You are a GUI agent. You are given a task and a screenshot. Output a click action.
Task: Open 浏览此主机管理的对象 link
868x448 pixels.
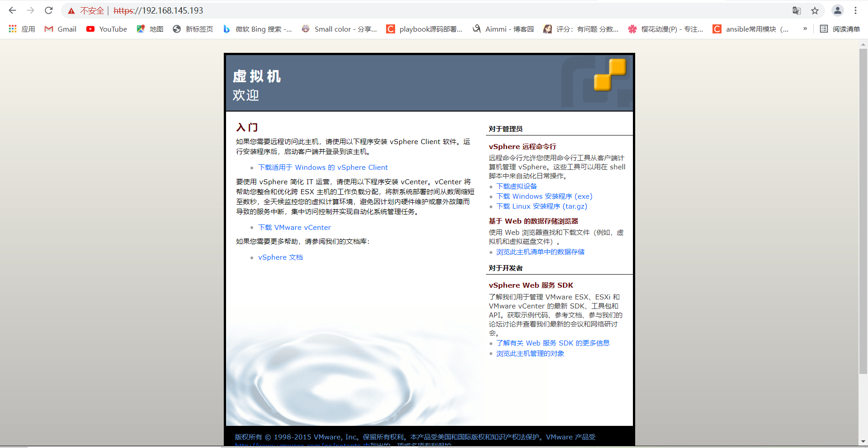click(x=530, y=354)
